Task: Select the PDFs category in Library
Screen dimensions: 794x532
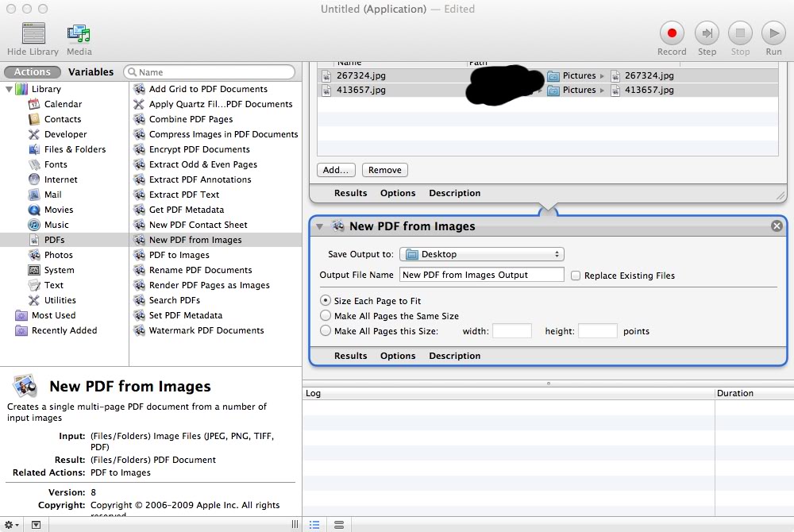Action: click(65, 240)
